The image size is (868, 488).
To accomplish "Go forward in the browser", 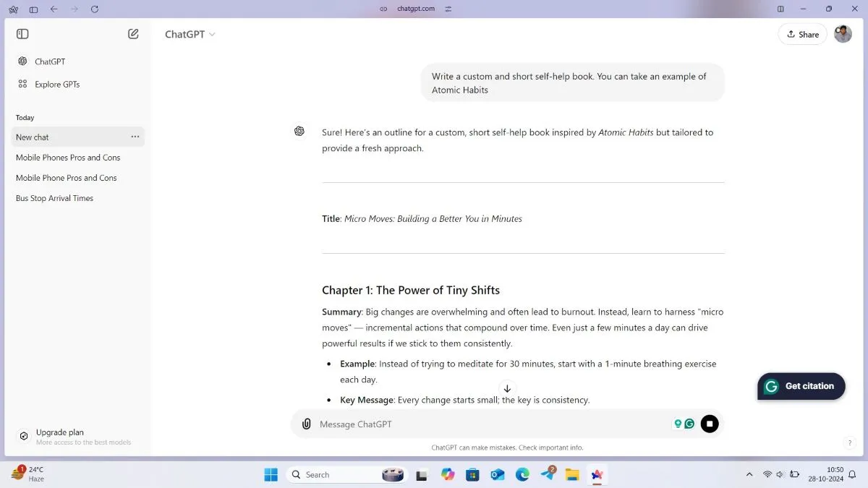I will [75, 9].
